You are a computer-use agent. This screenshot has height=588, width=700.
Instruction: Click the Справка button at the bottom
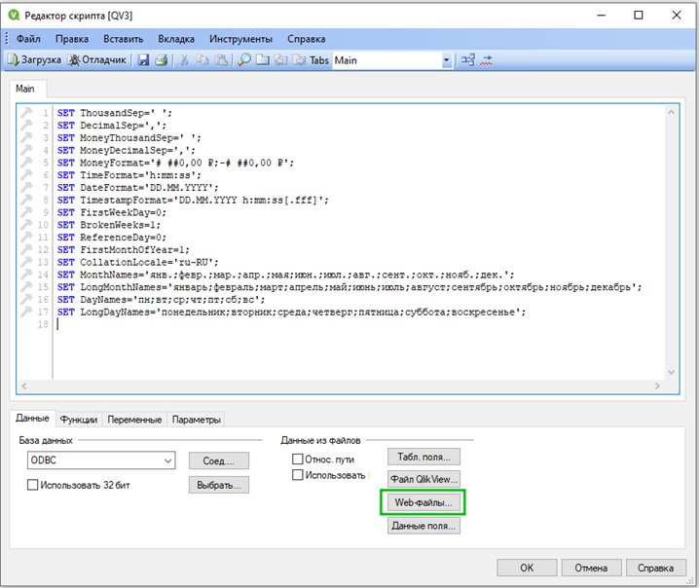coord(656,568)
